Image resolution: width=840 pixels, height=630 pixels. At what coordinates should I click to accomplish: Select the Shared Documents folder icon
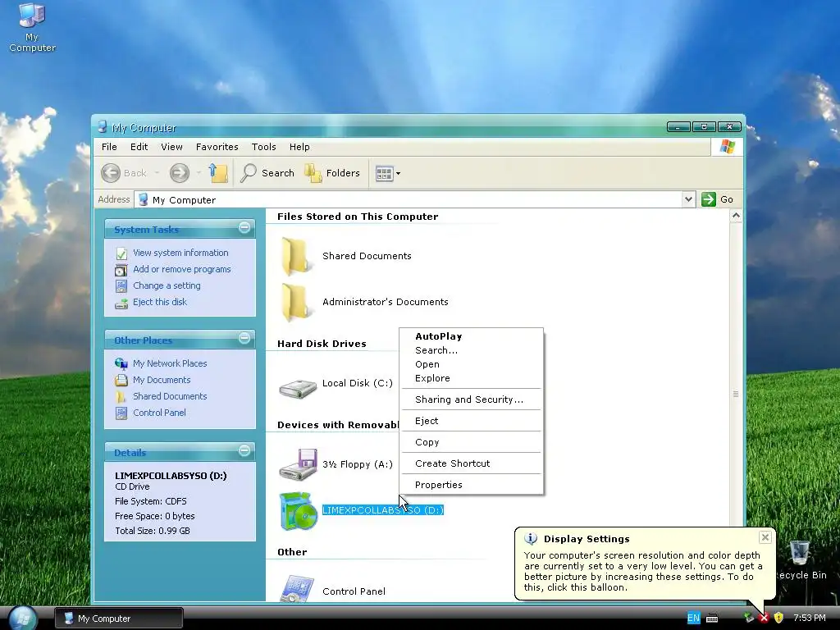click(294, 257)
